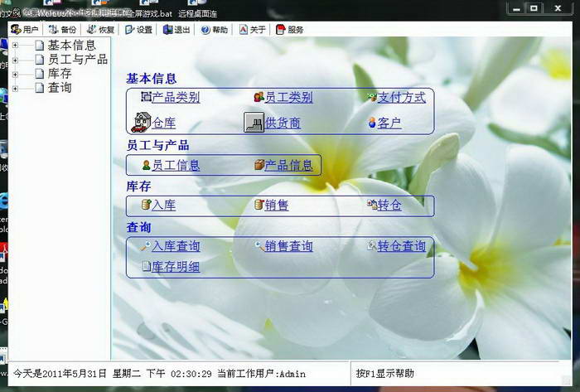Open the 客户 link
The width and height of the screenshot is (580, 392).
[389, 123]
